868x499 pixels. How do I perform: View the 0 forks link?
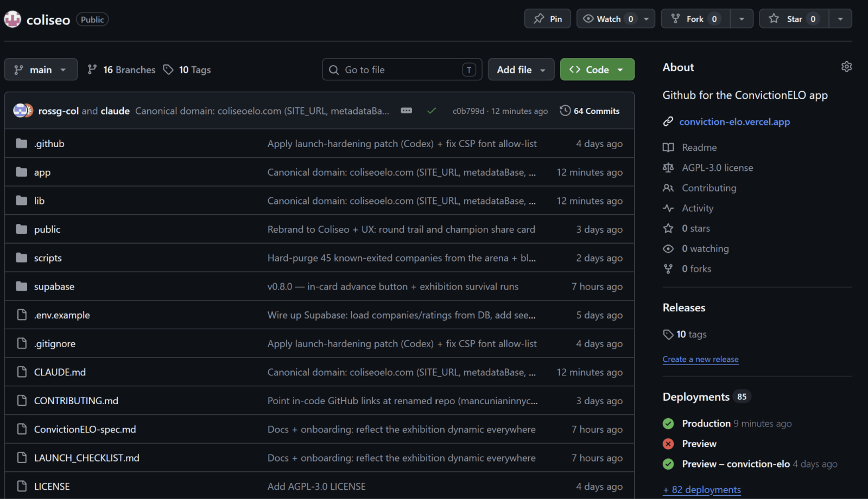click(696, 268)
